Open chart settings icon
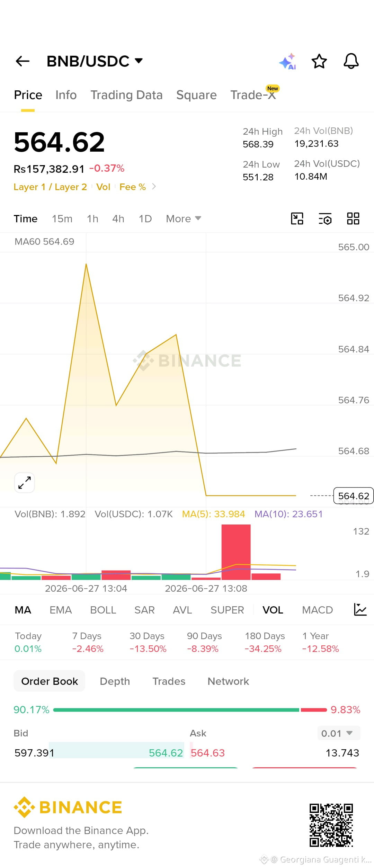374x868 pixels. (325, 219)
